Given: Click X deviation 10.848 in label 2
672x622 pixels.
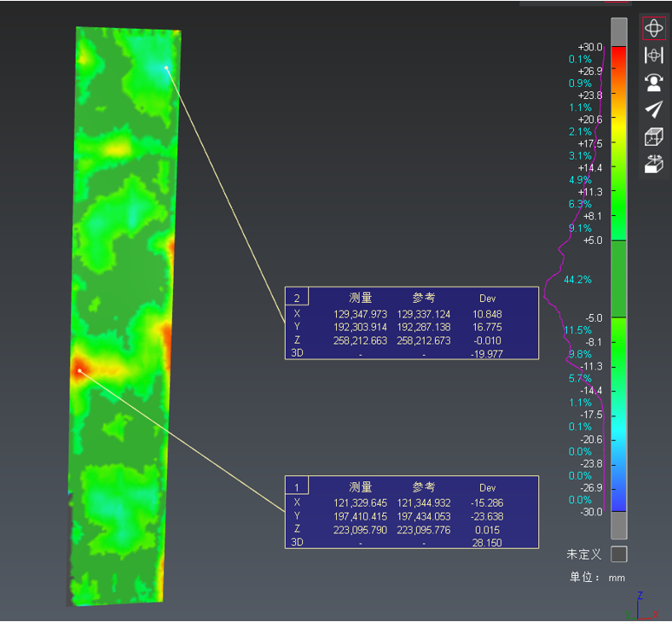Looking at the screenshot, I should (x=487, y=314).
